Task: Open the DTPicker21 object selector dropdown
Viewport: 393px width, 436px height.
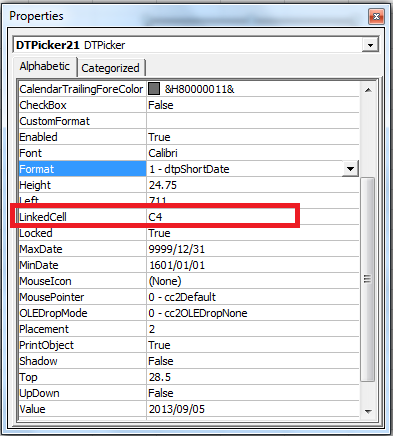Action: click(370, 45)
